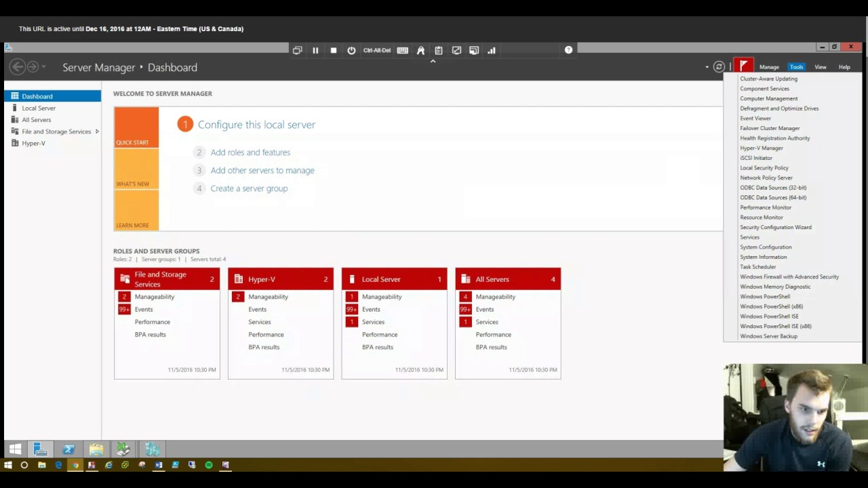Click the stop button in the remote console toolbar
The width and height of the screenshot is (868, 488).
point(334,50)
